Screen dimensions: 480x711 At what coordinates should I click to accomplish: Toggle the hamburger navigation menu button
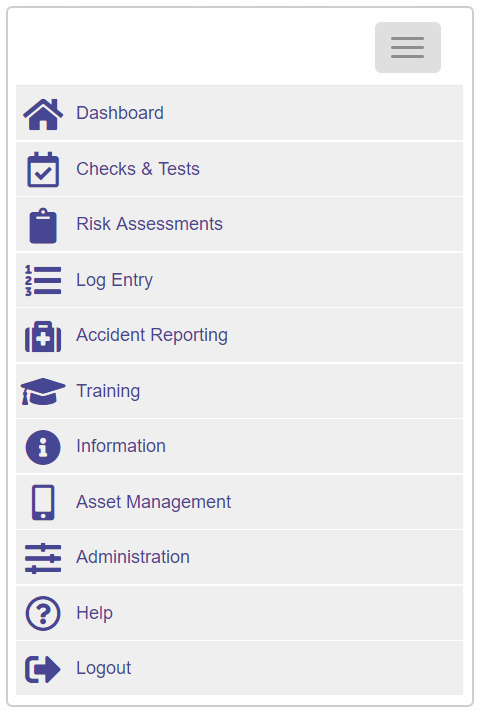click(407, 48)
